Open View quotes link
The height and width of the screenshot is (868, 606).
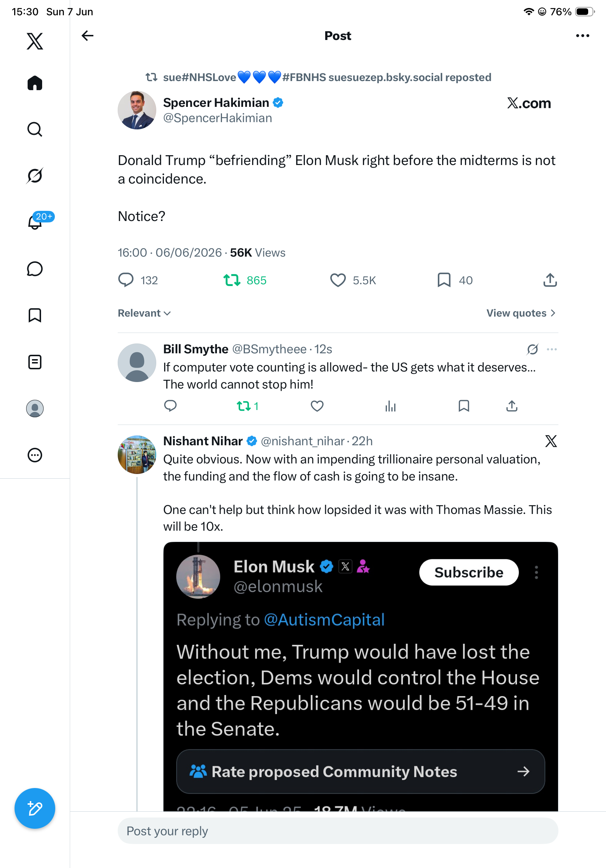coord(521,313)
